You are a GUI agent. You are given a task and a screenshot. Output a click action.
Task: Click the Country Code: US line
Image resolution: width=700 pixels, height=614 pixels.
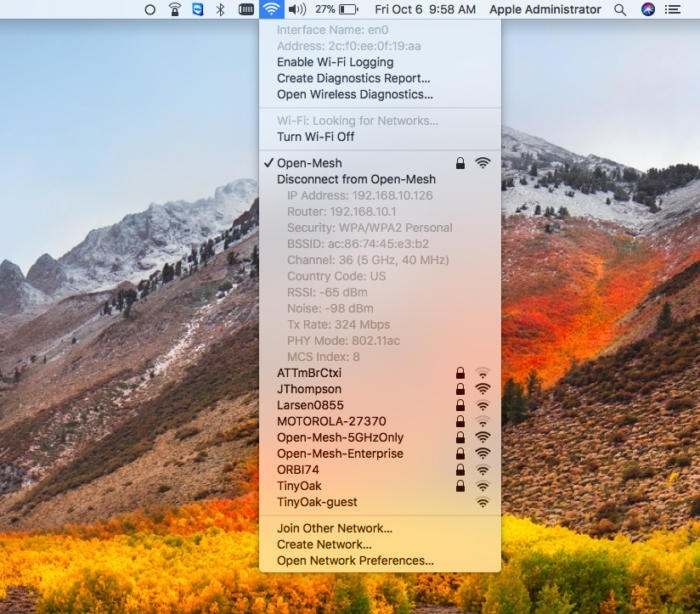pyautogui.click(x=380, y=276)
